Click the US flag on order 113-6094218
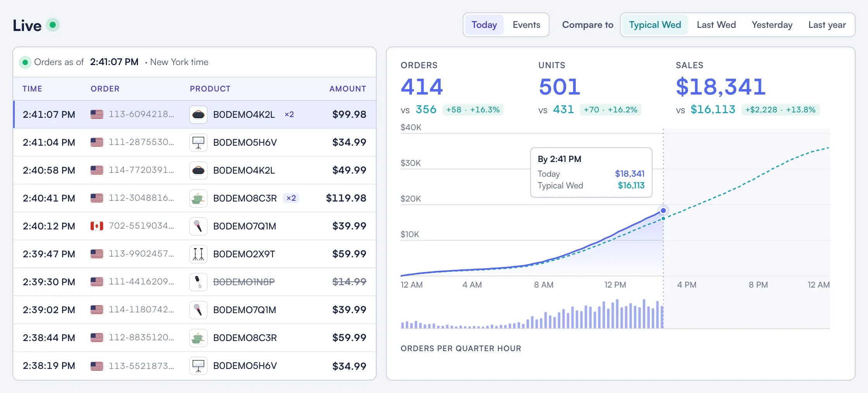This screenshot has height=393, width=868. tap(97, 114)
